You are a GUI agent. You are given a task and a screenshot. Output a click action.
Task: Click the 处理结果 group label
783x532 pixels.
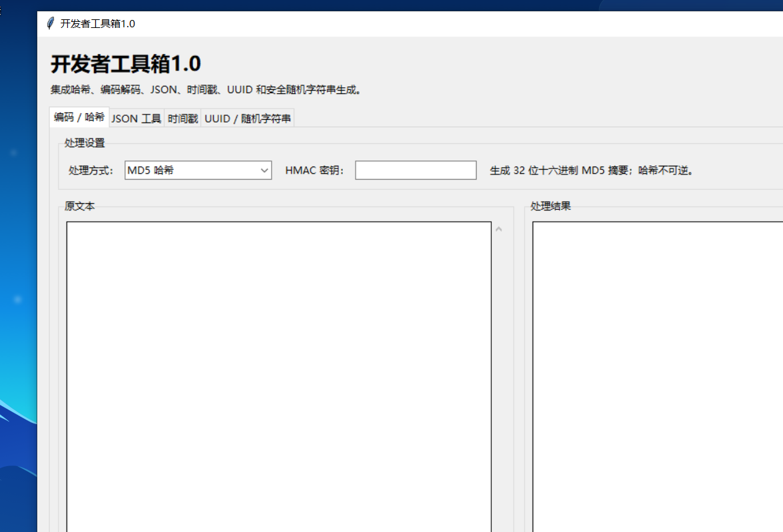pyautogui.click(x=550, y=206)
